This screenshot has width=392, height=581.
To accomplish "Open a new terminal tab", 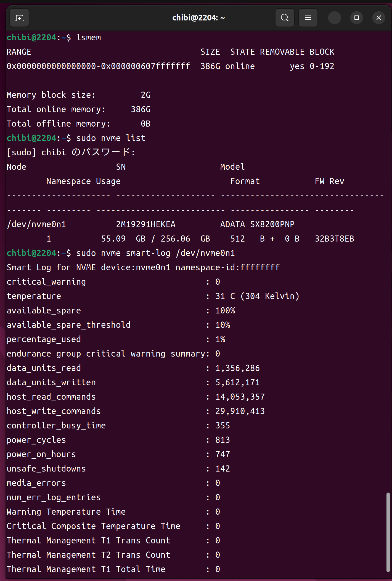I will (19, 18).
